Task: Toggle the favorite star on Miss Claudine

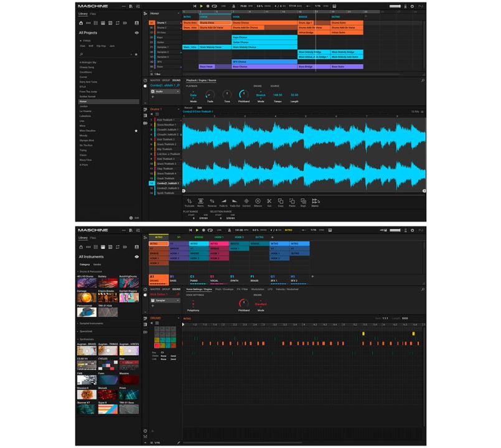Action: pos(136,131)
